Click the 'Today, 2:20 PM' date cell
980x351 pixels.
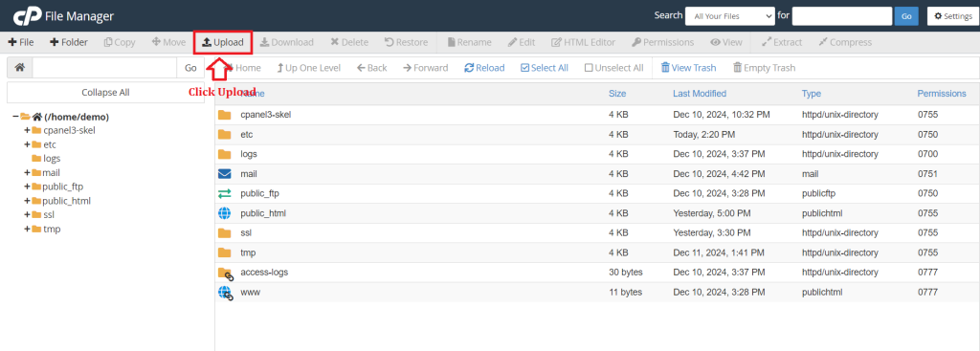(703, 134)
